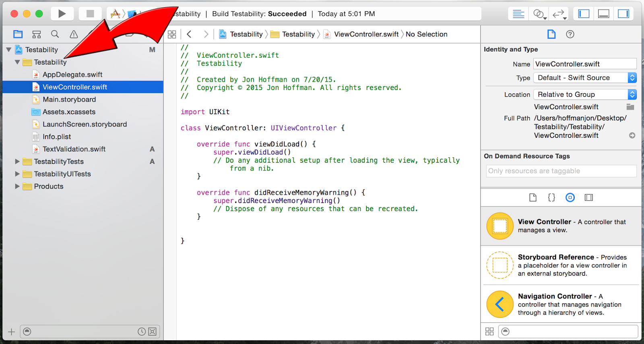Open the Type dropdown Default - Swift Source
This screenshot has height=344, width=644.
coord(585,78)
